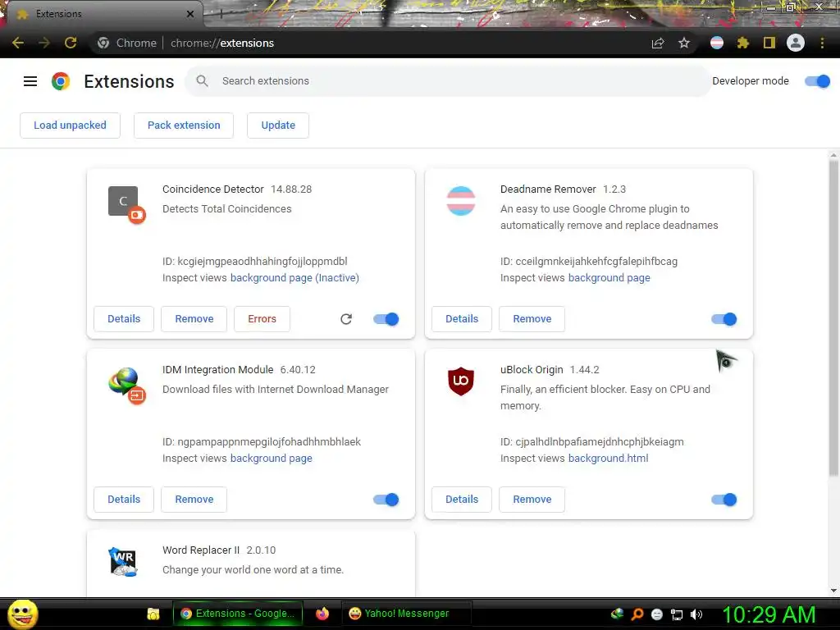
Task: Click the Deadname Remover flag icon in card
Action: click(461, 201)
